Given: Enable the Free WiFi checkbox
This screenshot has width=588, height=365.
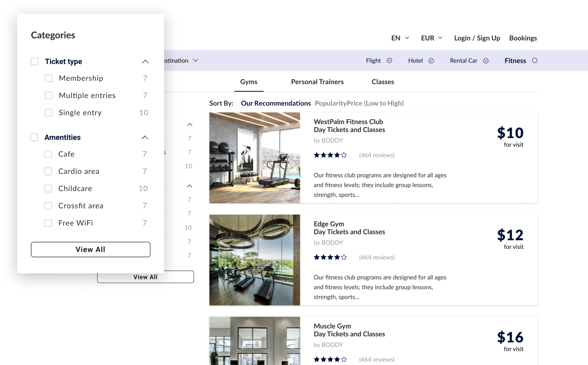Looking at the screenshot, I should point(48,223).
